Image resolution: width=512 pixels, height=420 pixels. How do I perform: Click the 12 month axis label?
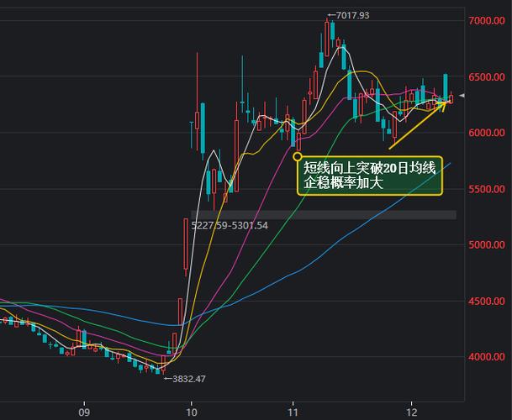click(x=412, y=412)
